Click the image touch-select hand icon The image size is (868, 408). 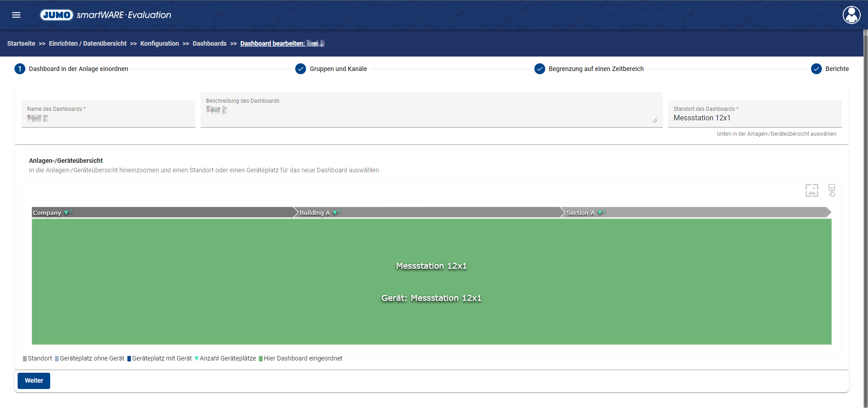tap(832, 190)
